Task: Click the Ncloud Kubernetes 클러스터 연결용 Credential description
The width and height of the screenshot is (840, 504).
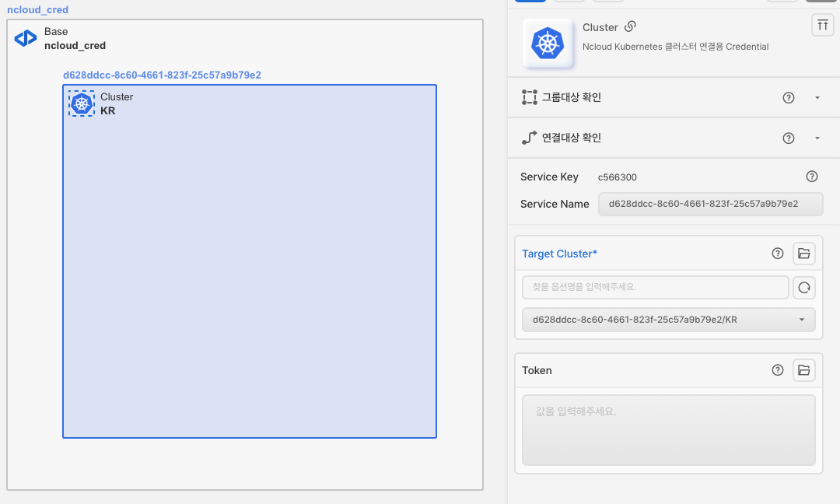Action: [x=676, y=47]
